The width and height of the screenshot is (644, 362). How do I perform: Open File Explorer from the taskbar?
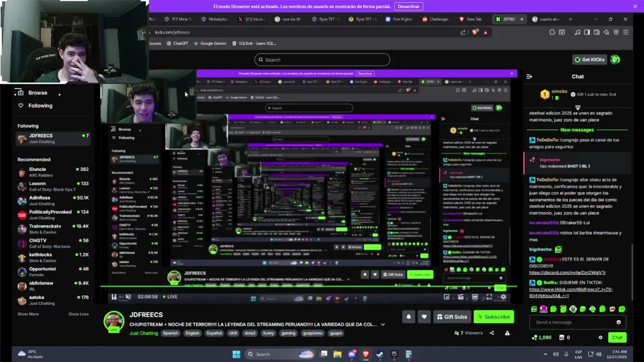338,354
